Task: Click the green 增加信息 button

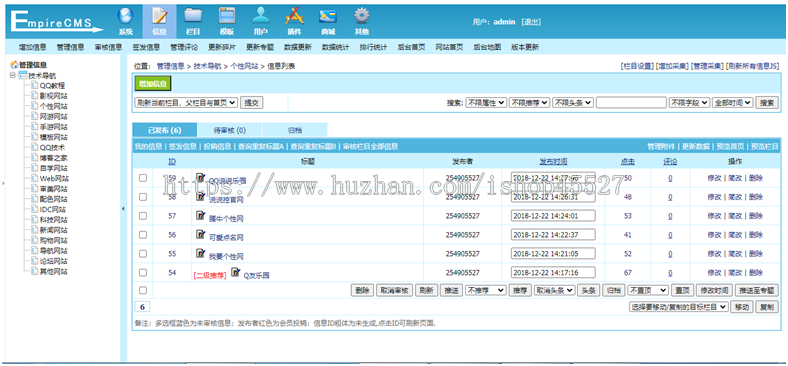Action: tap(153, 83)
